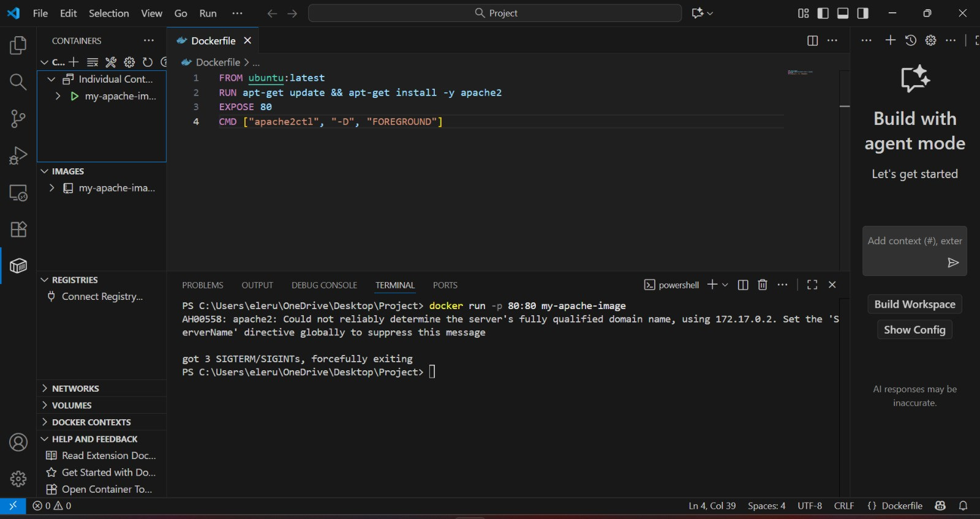Image resolution: width=980 pixels, height=519 pixels.
Task: Open the Source Control view
Action: click(x=18, y=119)
